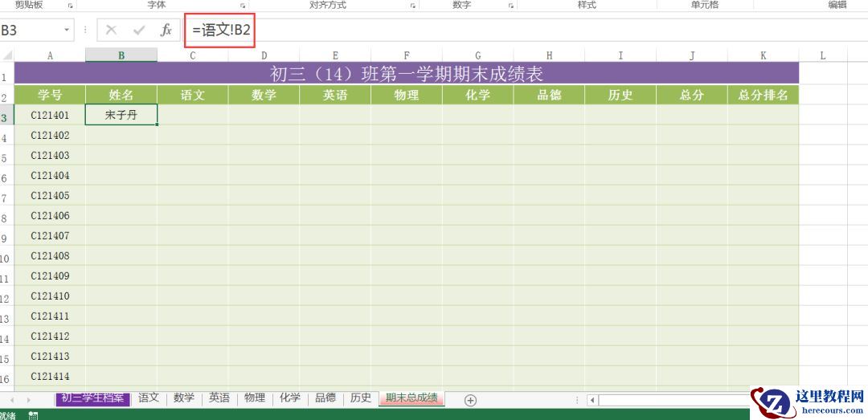The height and width of the screenshot is (420, 868).
Task: Click cell C121411
Action: (x=50, y=316)
